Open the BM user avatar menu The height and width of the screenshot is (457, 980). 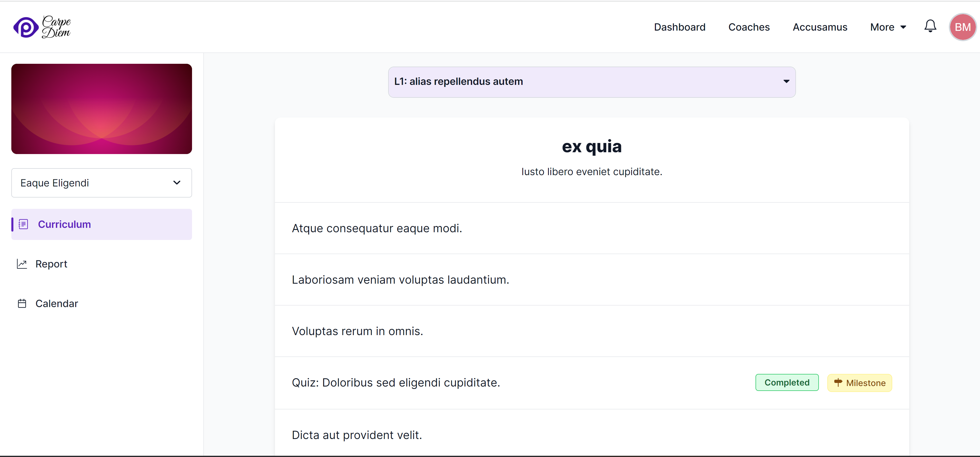[962, 27]
